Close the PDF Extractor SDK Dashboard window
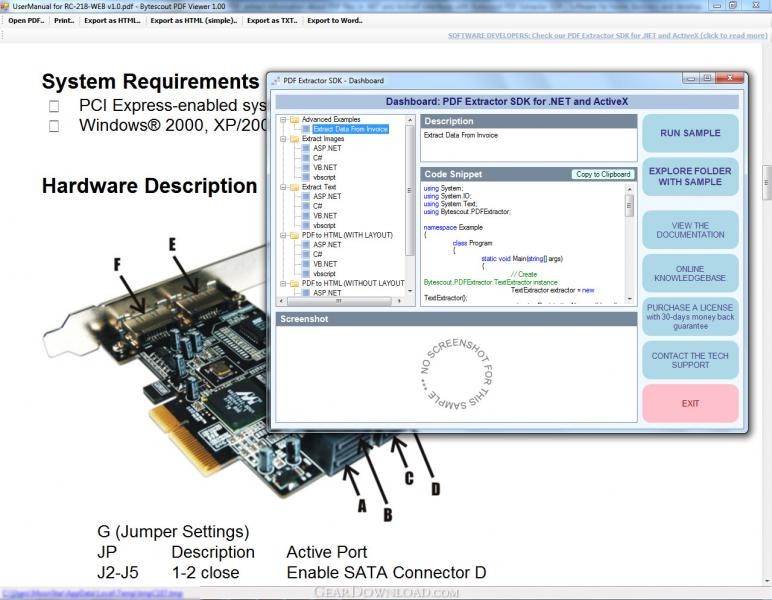The height and width of the screenshot is (600, 772). 730,78
